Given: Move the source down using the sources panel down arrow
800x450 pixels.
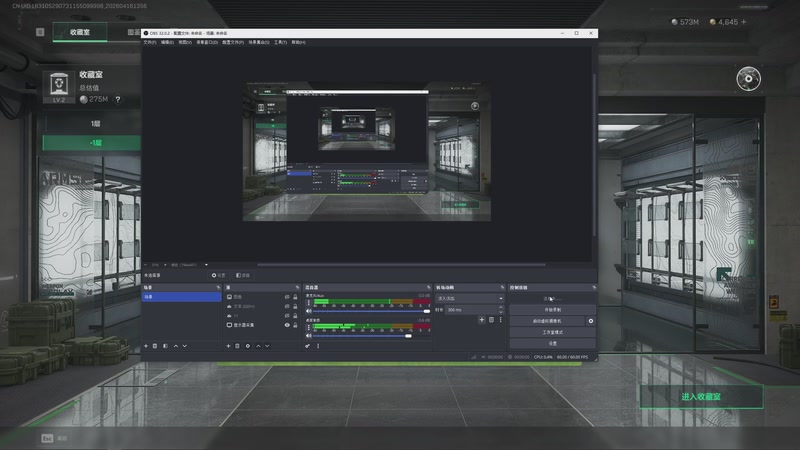Looking at the screenshot, I should pos(267,346).
